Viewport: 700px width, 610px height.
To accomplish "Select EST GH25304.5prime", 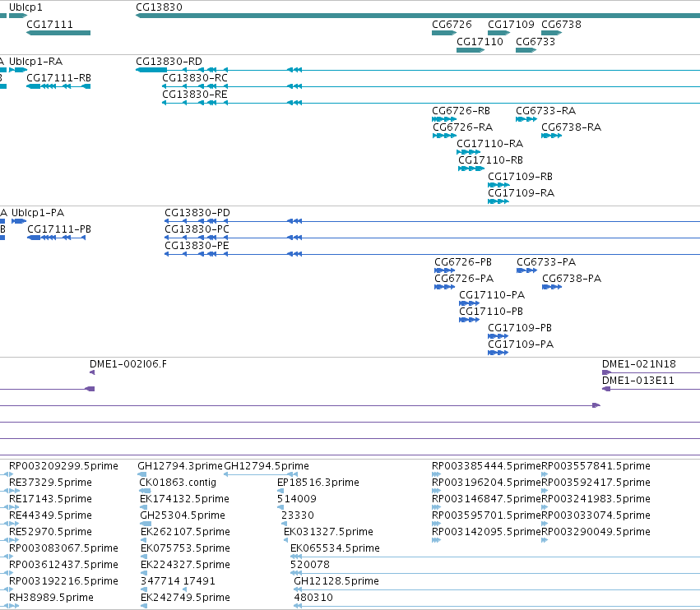I will [183, 515].
